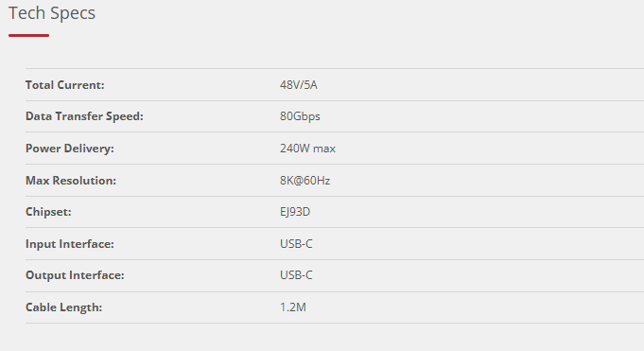
Task: Click the EJ93D chipset value
Action: point(295,212)
